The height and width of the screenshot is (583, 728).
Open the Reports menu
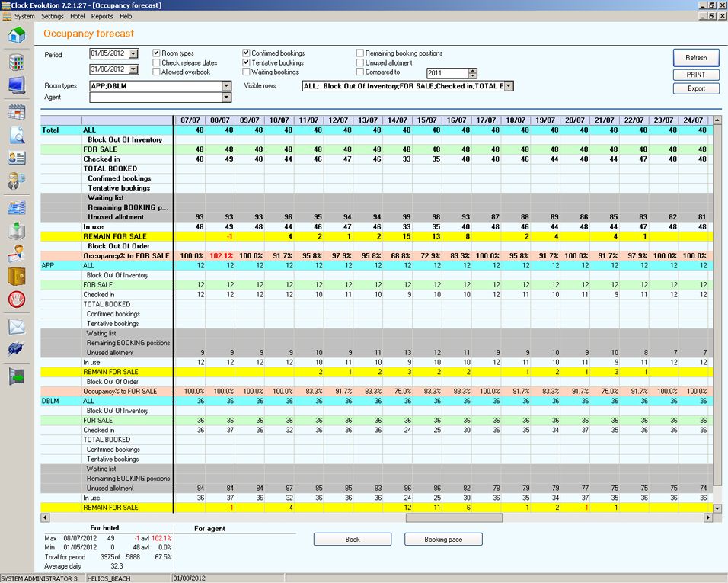coord(102,16)
